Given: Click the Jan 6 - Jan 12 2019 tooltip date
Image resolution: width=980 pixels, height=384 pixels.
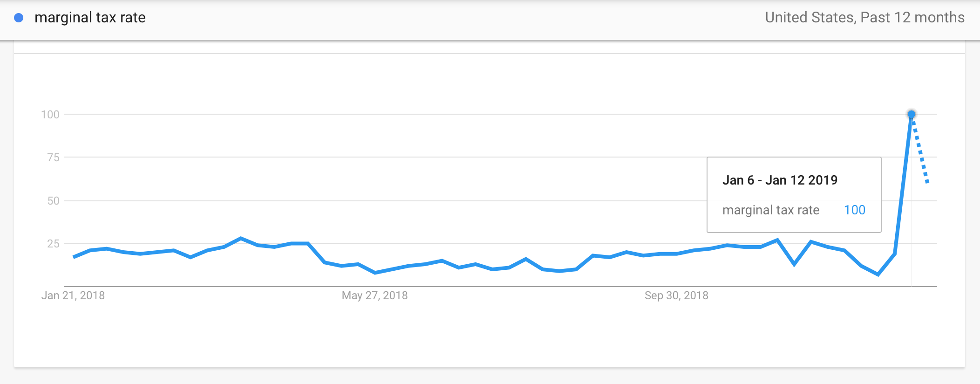Looking at the screenshot, I should (x=780, y=180).
